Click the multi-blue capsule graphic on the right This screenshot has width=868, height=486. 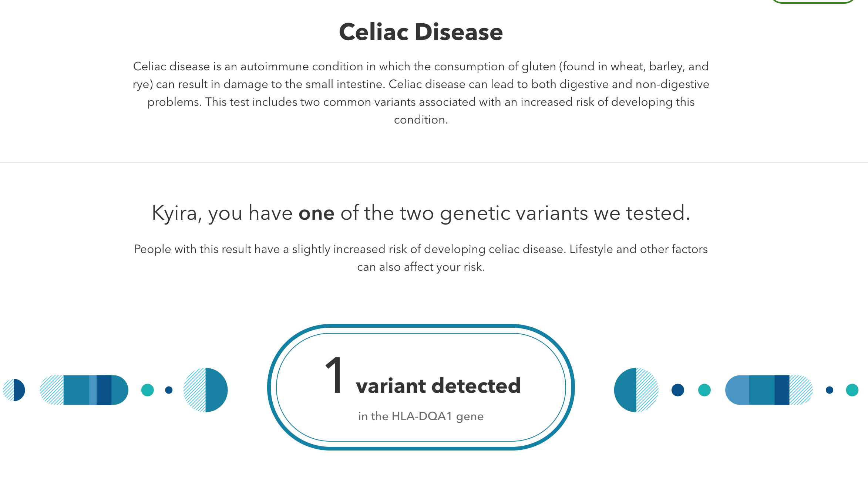tap(769, 390)
